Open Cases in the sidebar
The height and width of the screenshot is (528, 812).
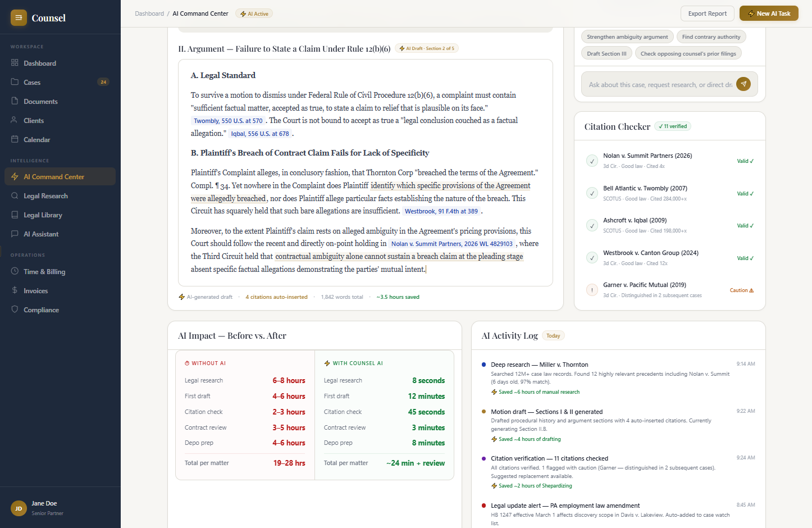point(60,83)
